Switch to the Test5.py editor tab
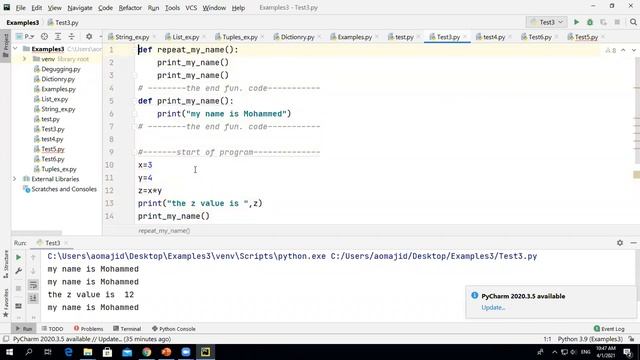The width and height of the screenshot is (640, 360). pyautogui.click(x=586, y=37)
